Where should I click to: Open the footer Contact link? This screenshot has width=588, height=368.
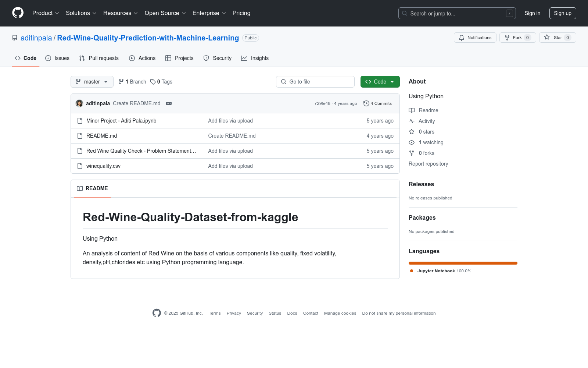coord(311,313)
